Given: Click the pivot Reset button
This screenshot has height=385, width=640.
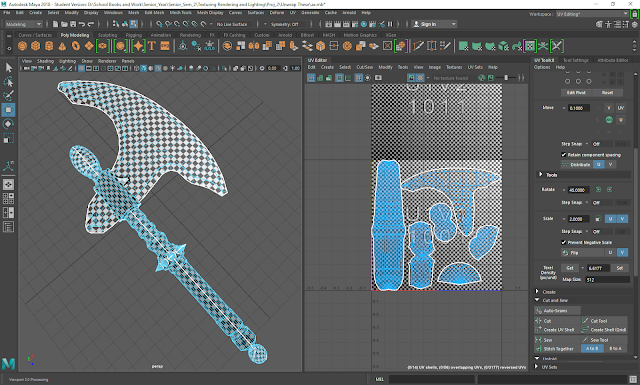Looking at the screenshot, I should tap(607, 93).
